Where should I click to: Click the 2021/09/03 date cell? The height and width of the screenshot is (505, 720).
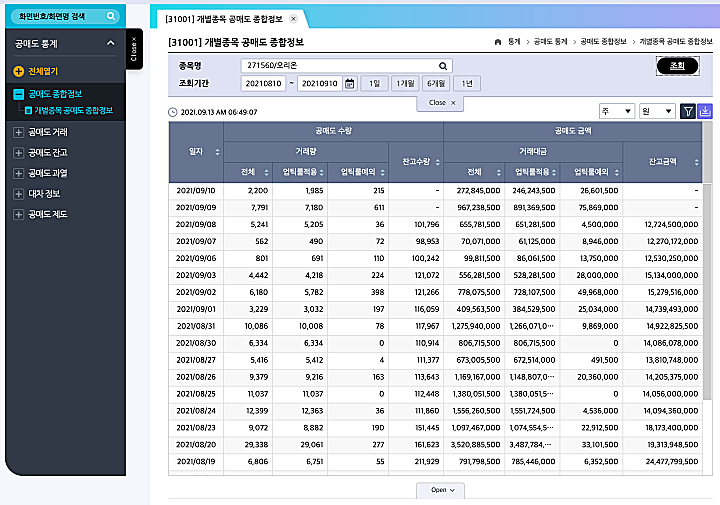pyautogui.click(x=196, y=275)
